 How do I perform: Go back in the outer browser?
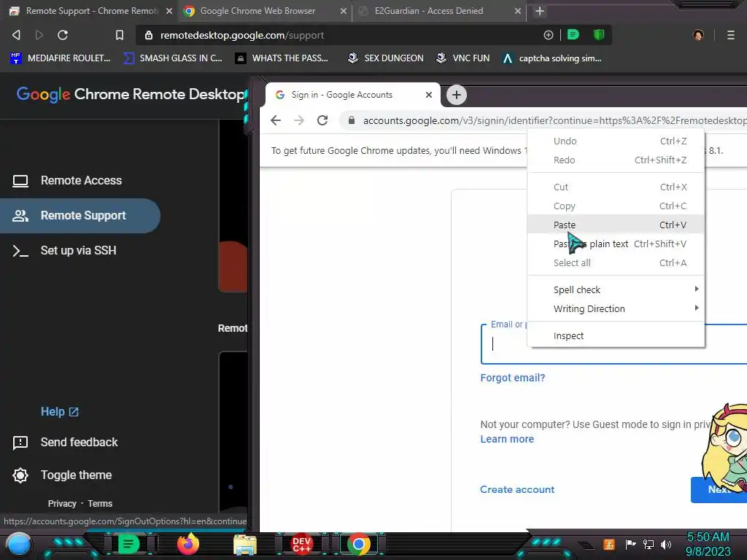[x=16, y=35]
